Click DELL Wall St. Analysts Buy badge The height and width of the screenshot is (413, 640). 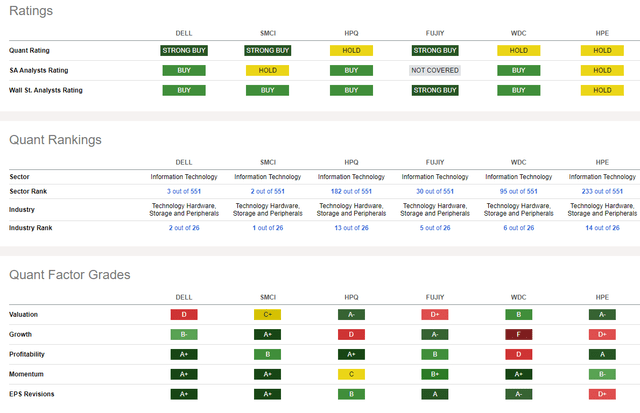(184, 90)
